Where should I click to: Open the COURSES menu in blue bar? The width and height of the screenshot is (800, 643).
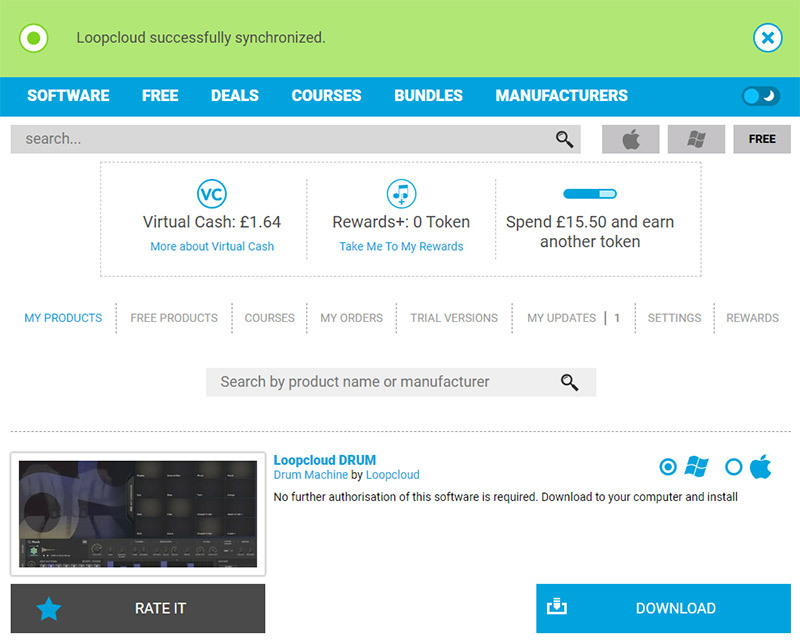coord(327,96)
